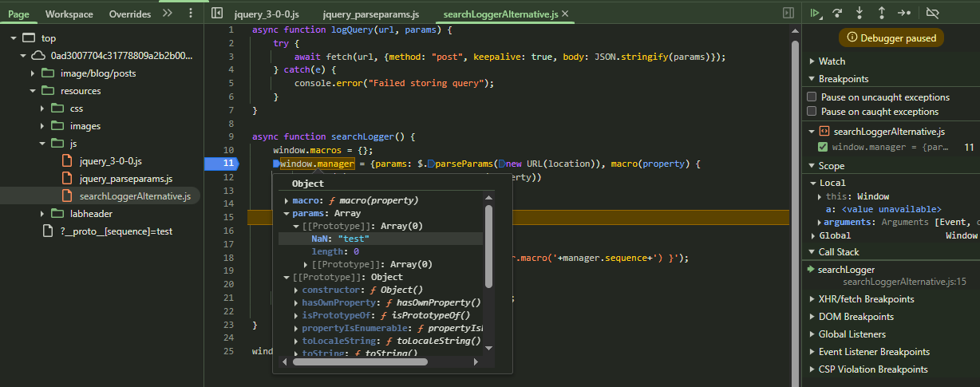Show more navigator tabs chevron
The height and width of the screenshot is (387, 980).
[167, 14]
